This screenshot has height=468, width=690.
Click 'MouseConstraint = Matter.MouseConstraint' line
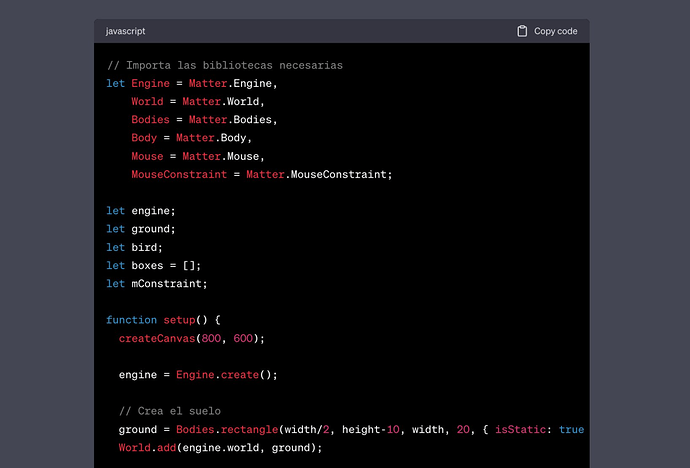[261, 174]
